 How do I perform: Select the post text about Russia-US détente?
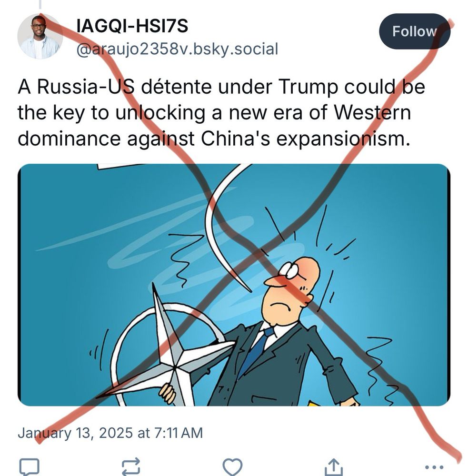221,113
